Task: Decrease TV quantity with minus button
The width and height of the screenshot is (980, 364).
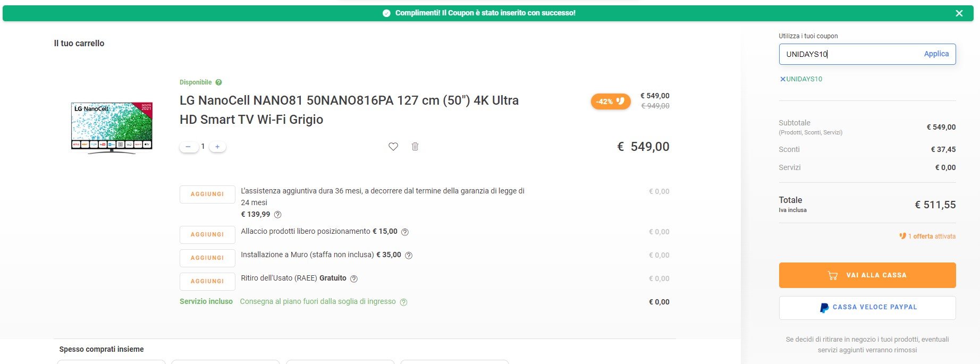Action: 188,147
